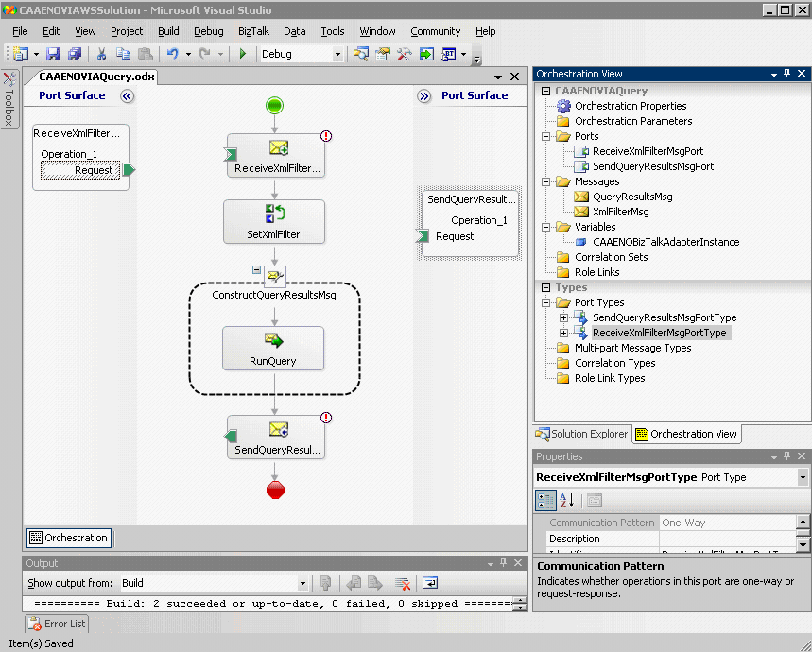
Task: Click the Communication Pattern One-Way value
Action: [727, 523]
